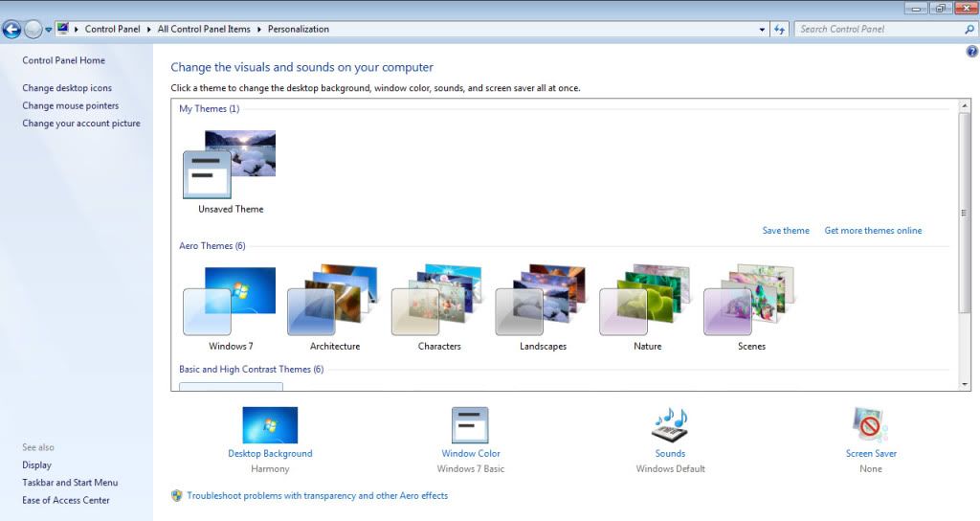Screen dimensions: 980x521
Task: Expand the arrow after All Control Panel Items
Action: (x=258, y=30)
